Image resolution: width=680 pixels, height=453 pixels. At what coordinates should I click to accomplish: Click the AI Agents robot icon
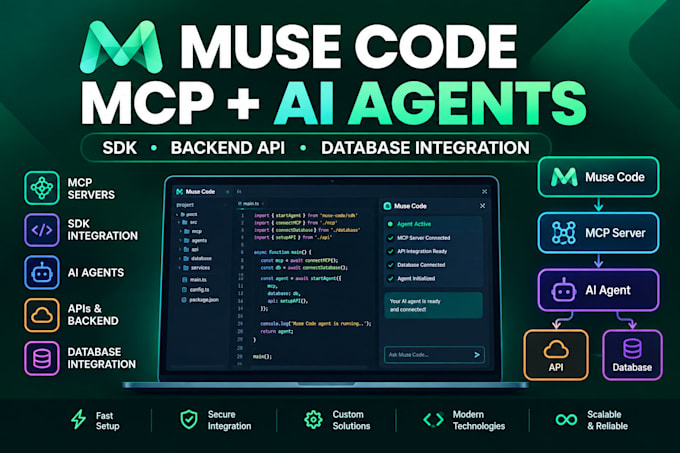(x=42, y=272)
